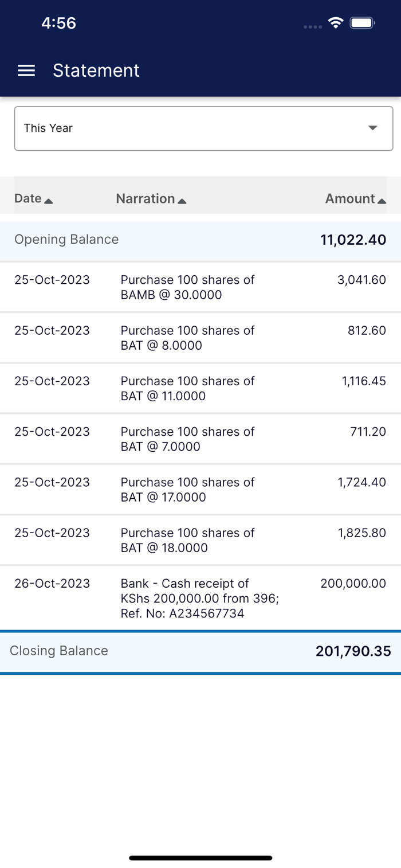Viewport: 401px width, 868px height.
Task: Tap the battery status icon
Action: click(x=362, y=23)
